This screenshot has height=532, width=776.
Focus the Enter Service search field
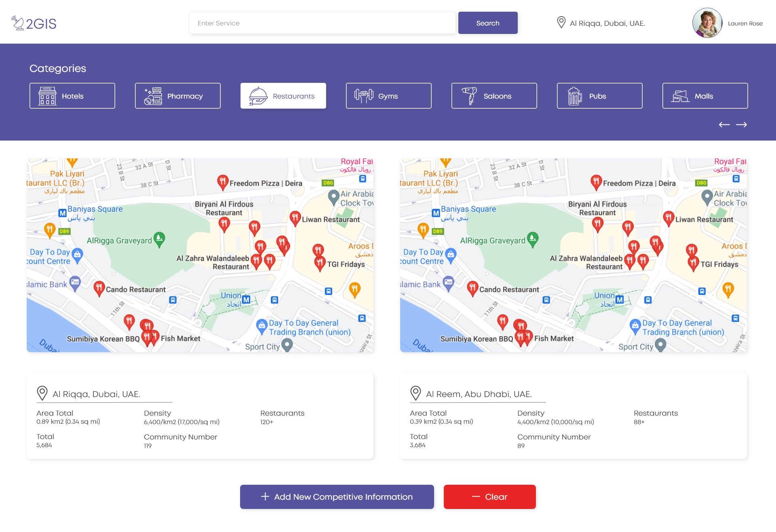point(322,23)
